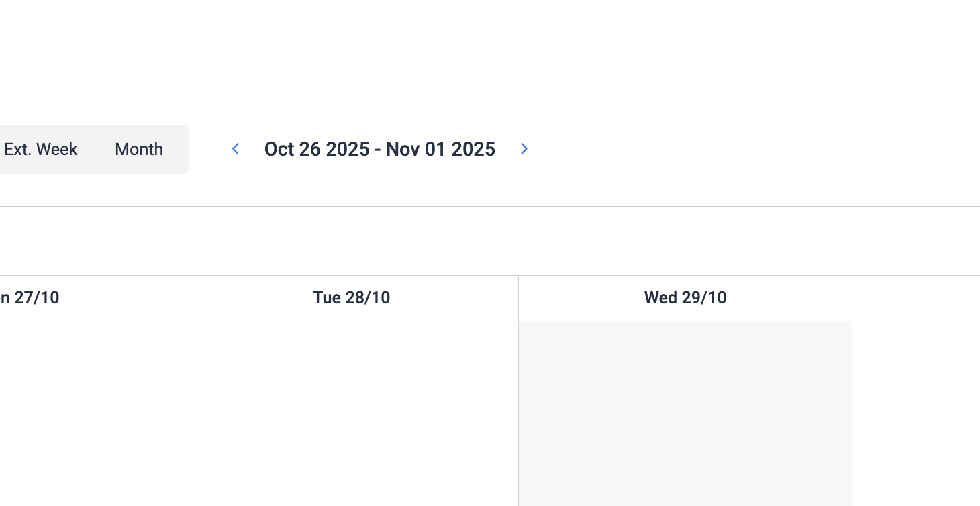Go to the previous week using the left chevron
This screenshot has width=980, height=506.
click(x=236, y=149)
